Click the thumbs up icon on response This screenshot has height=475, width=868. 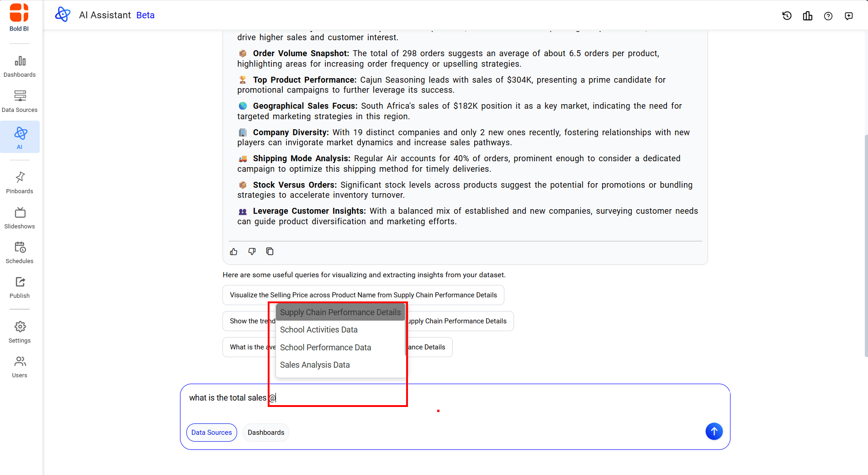pyautogui.click(x=233, y=252)
